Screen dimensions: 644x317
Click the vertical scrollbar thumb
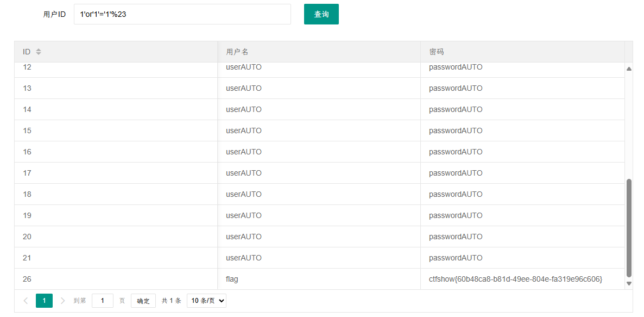tap(629, 228)
